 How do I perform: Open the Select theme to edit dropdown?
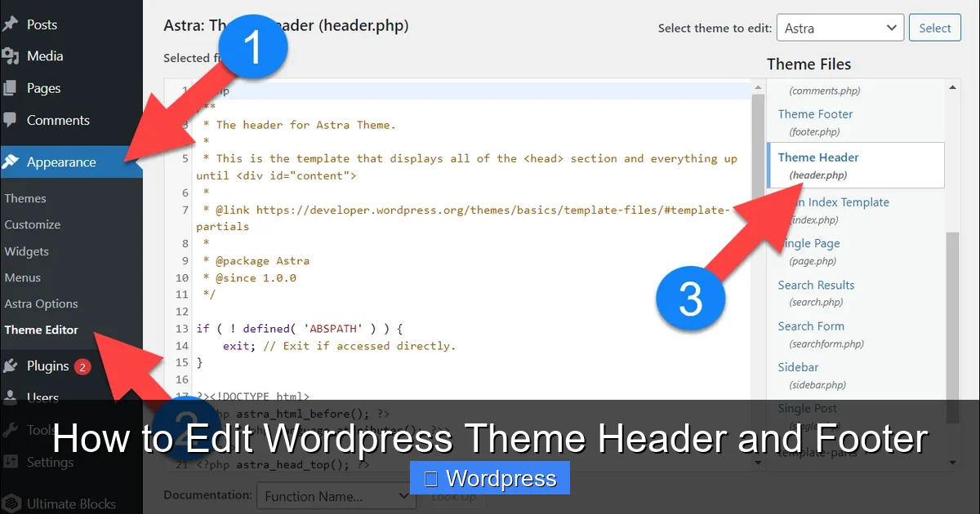[840, 28]
